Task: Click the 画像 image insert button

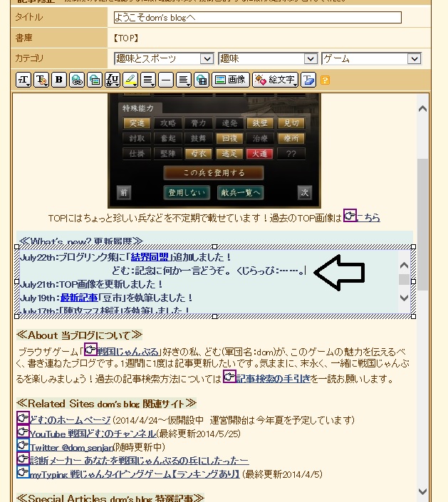Action: click(231, 80)
